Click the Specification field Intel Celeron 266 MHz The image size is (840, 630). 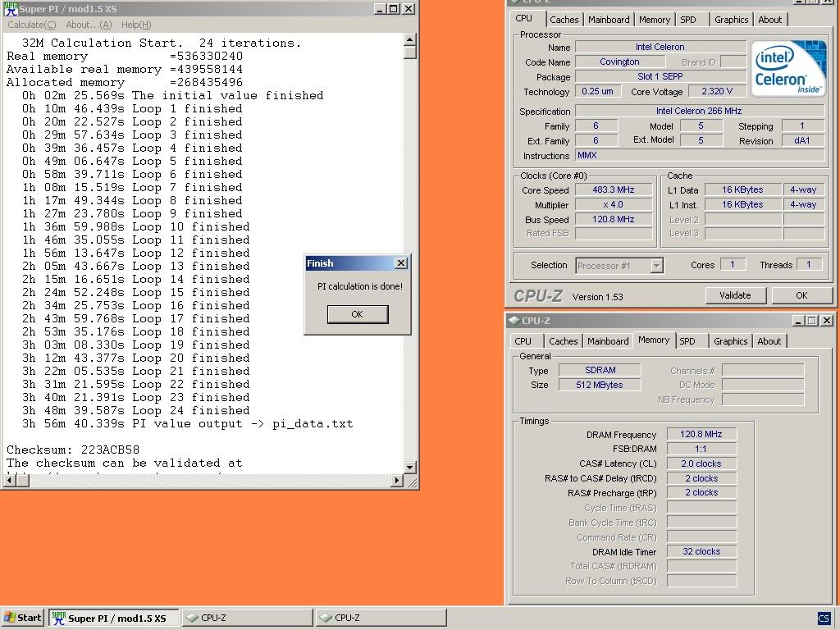coord(699,111)
